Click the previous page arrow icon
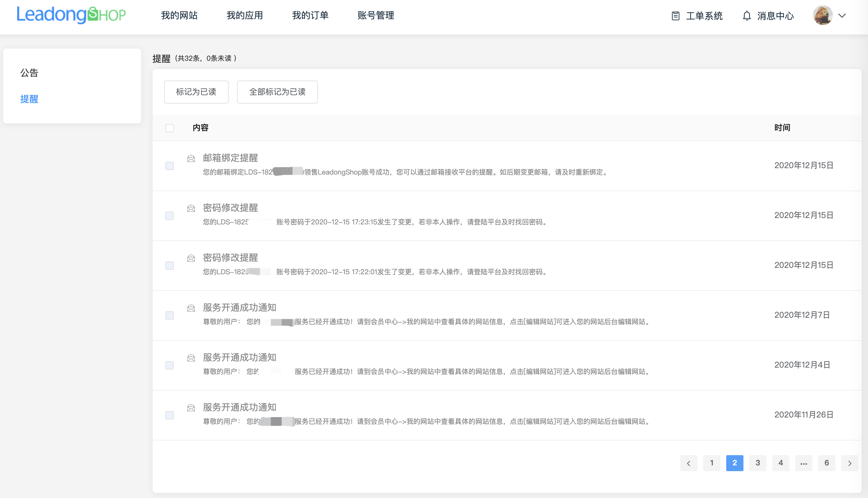This screenshot has width=868, height=498. (689, 463)
